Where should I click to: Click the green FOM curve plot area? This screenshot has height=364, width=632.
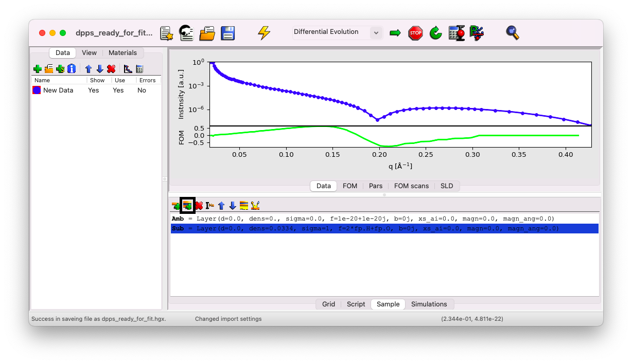pos(400,136)
